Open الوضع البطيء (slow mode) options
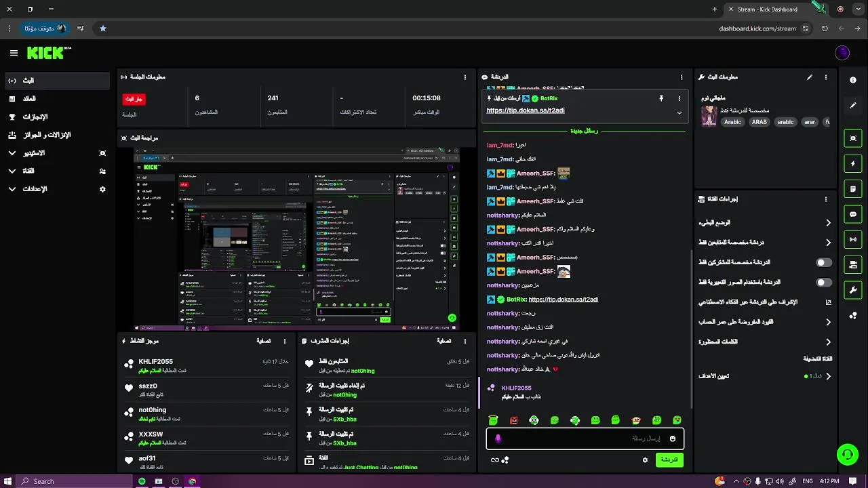This screenshot has height=488, width=868. click(765, 223)
